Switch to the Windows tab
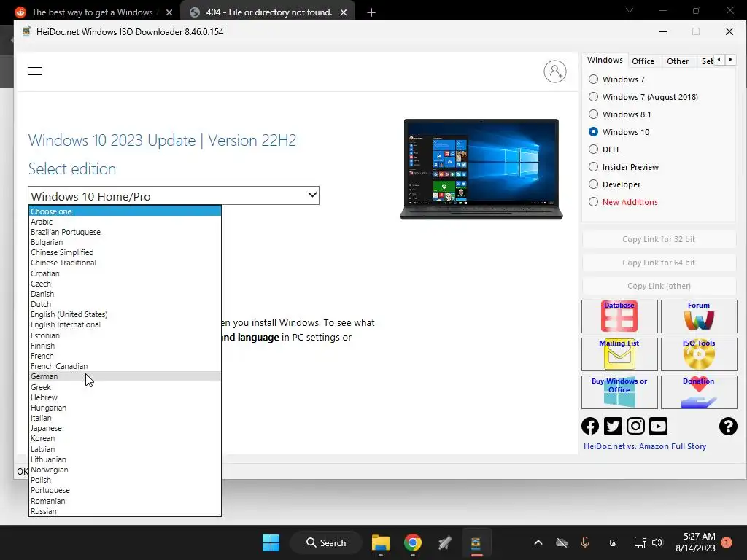Viewport: 747px width, 560px height. click(x=605, y=60)
